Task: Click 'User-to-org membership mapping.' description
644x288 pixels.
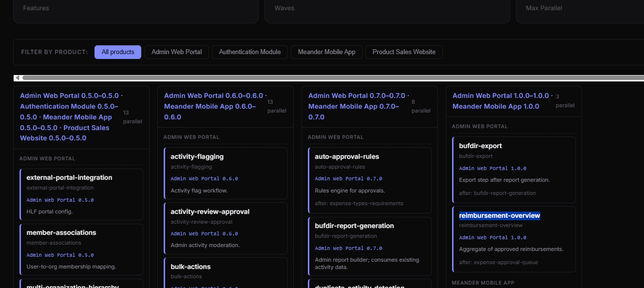Action: tap(71, 267)
